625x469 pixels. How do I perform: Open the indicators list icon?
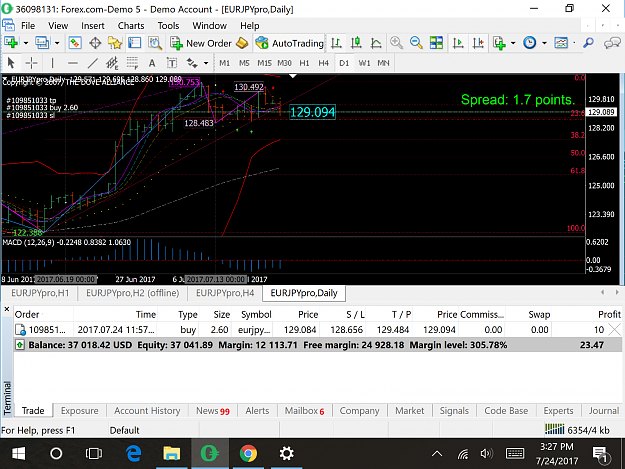[x=499, y=43]
